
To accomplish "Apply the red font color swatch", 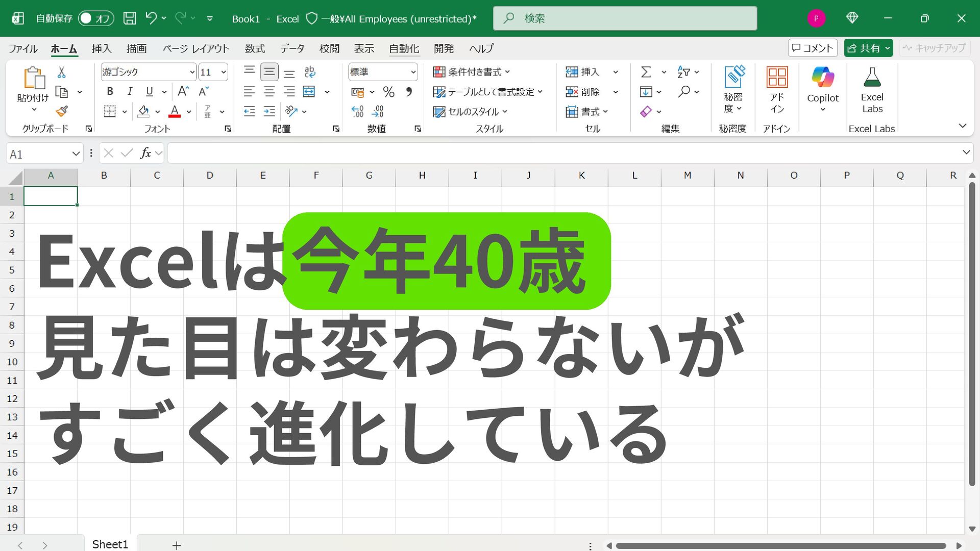I will [175, 112].
